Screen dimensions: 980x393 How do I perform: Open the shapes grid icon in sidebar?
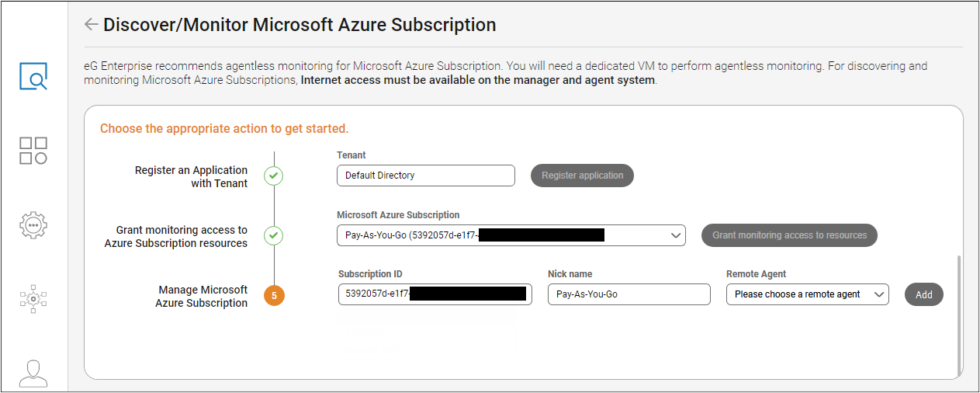pyautogui.click(x=33, y=151)
